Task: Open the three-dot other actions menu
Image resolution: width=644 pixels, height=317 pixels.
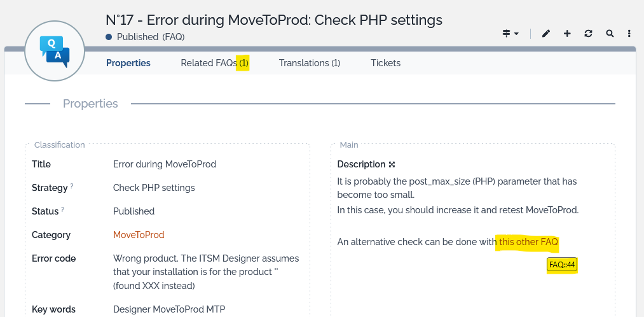Action: pos(629,34)
